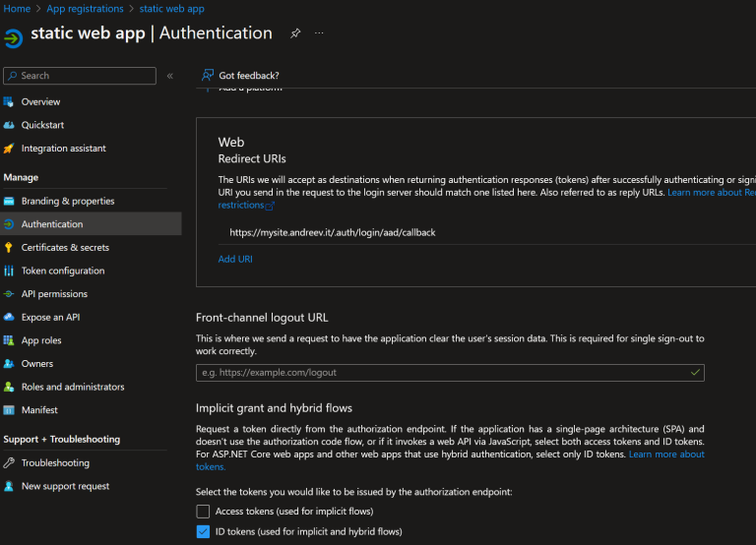Click the Quickstart cloud icon
Screen dimensions: 756x545
(9, 125)
